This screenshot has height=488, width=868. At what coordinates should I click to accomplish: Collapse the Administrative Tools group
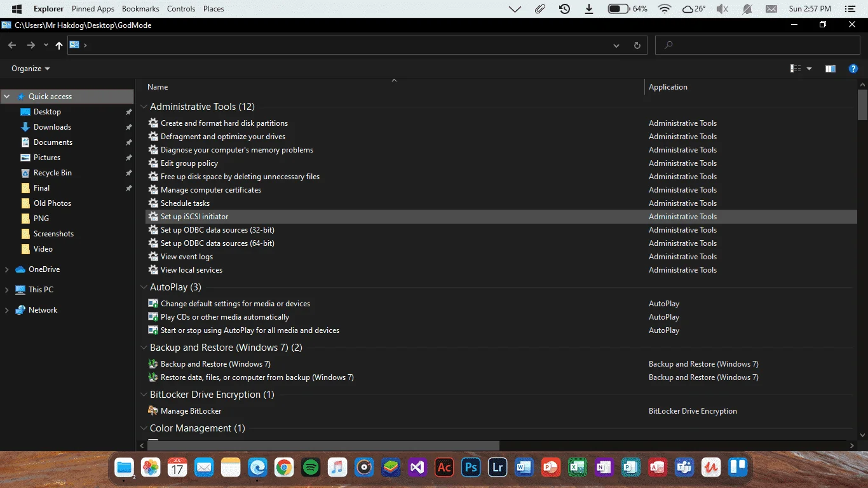144,107
